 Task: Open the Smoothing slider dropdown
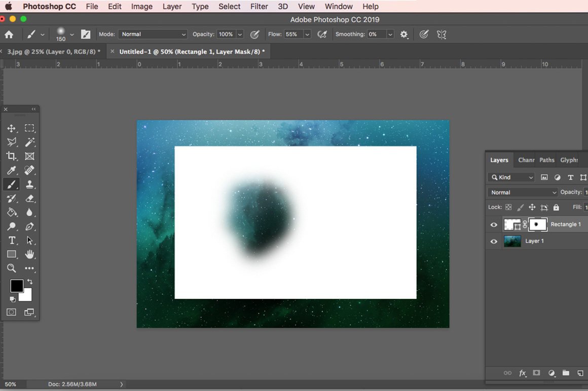click(390, 34)
